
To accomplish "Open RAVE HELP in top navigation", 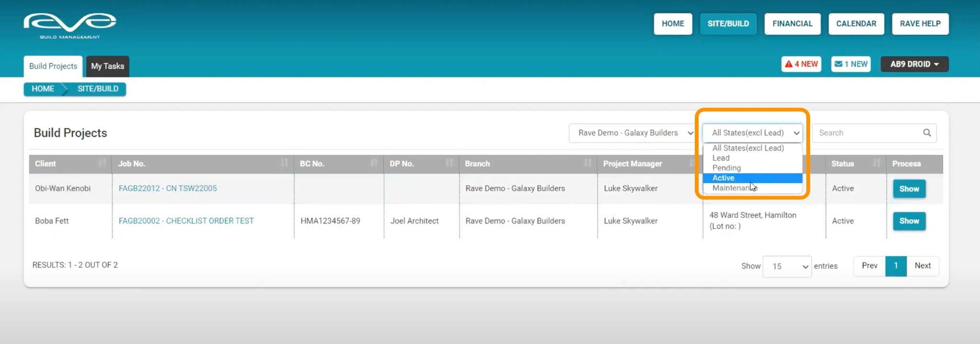I will click(x=920, y=24).
